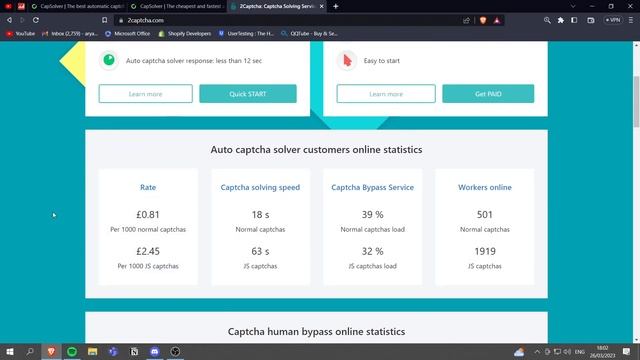640x360 pixels.
Task: Click the weather icon in system tray
Action: pyautogui.click(x=519, y=352)
